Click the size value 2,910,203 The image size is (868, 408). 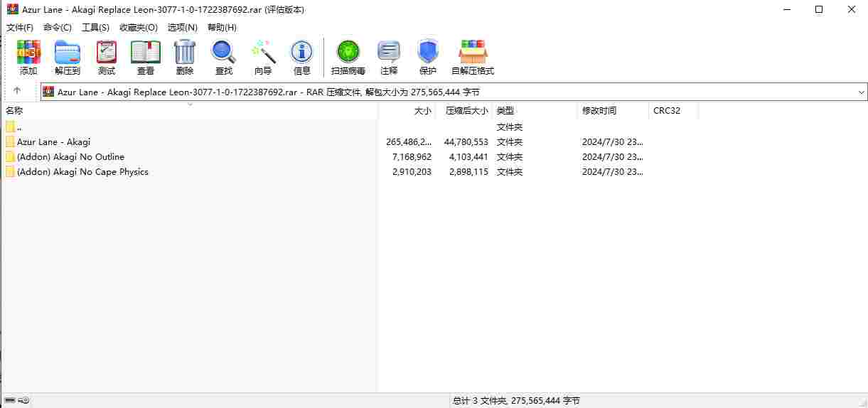pos(412,171)
